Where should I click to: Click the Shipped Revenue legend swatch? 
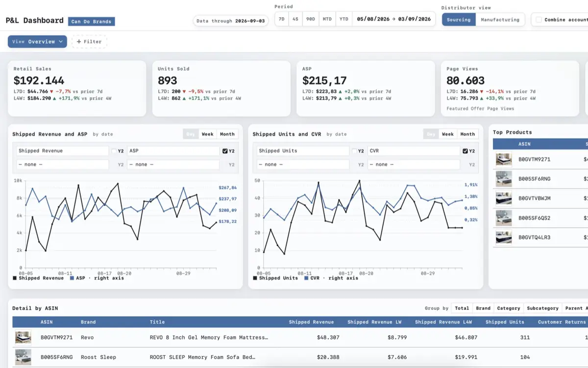tap(15, 278)
